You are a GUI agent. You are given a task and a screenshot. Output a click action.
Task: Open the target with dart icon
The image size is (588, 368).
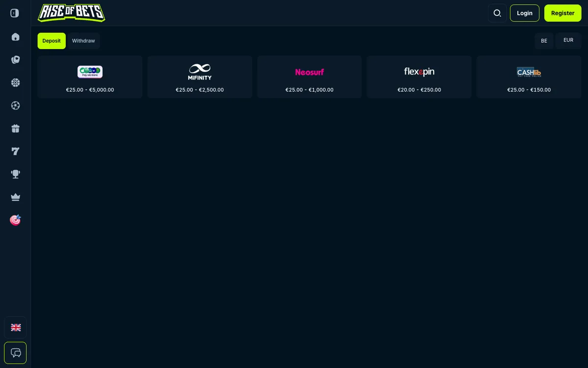pyautogui.click(x=15, y=220)
